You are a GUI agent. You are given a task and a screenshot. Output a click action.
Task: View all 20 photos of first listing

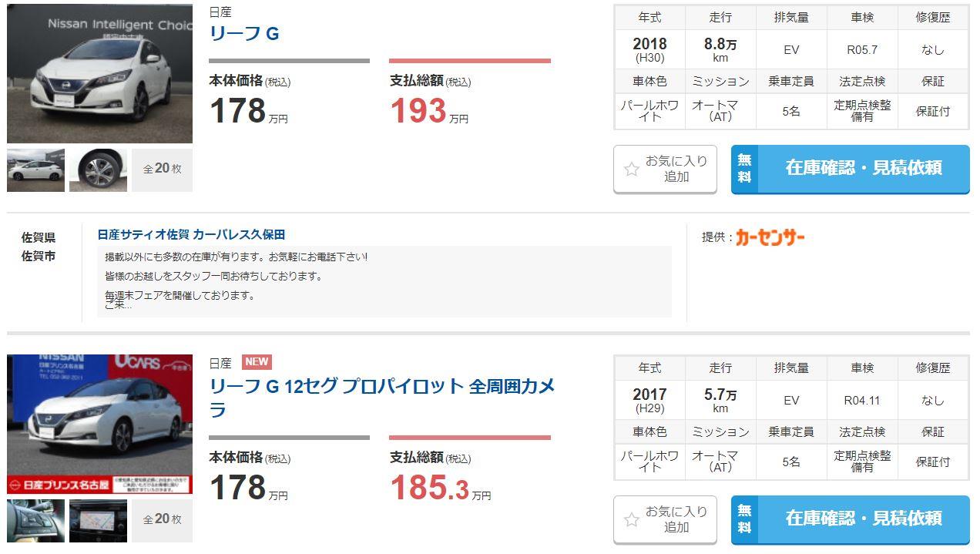(x=162, y=170)
